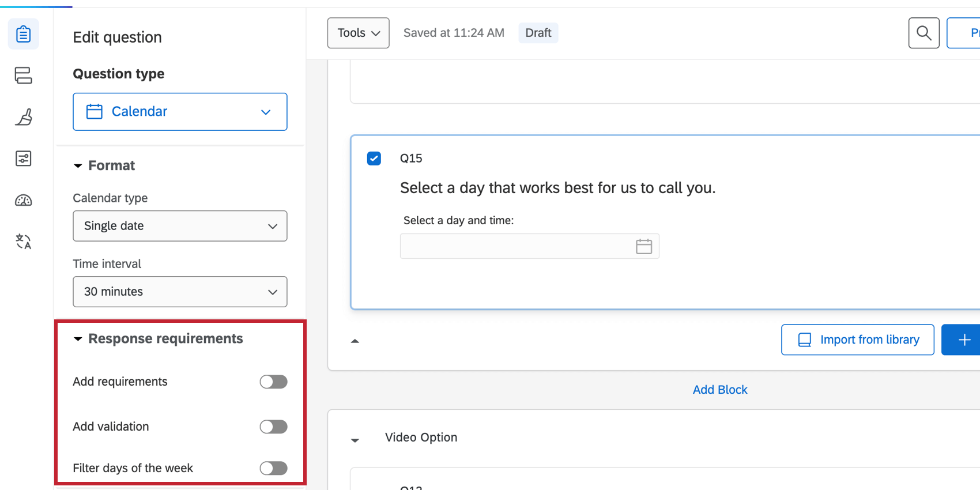Change the Time interval dropdown
This screenshot has height=490, width=980.
[180, 292]
